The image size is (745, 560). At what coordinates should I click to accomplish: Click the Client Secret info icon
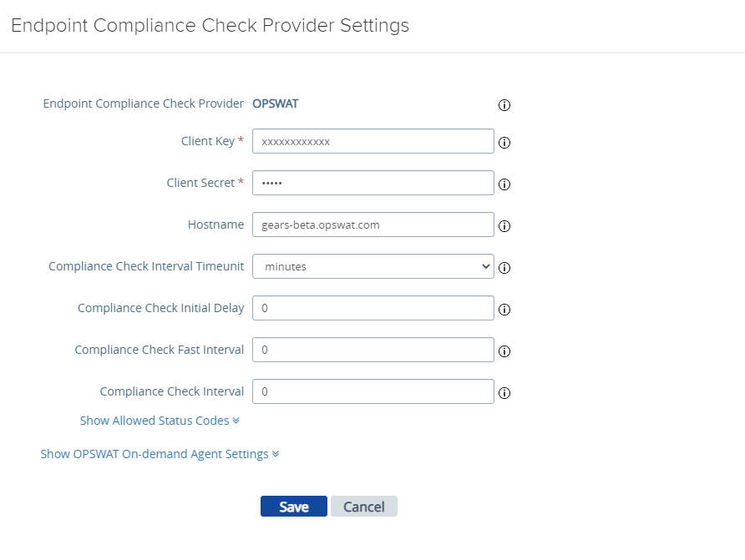504,184
